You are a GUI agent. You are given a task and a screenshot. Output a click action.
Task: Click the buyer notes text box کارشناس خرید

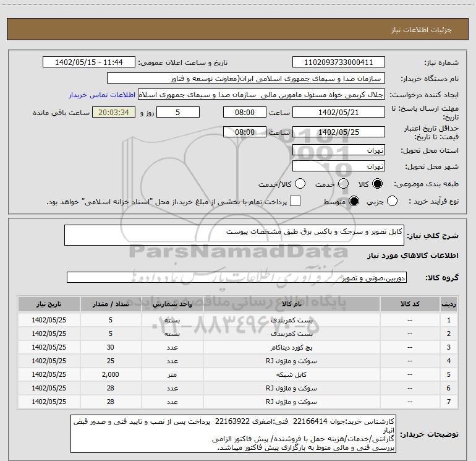(234, 434)
